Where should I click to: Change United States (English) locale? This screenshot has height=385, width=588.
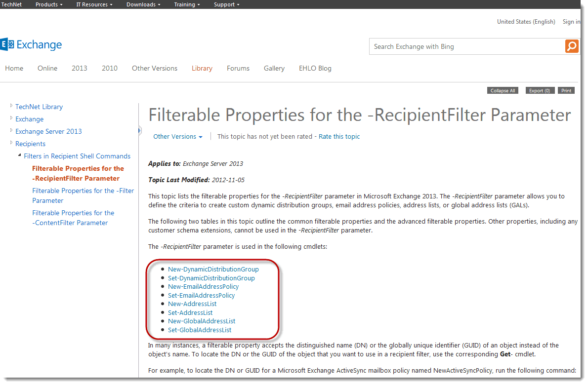[526, 22]
